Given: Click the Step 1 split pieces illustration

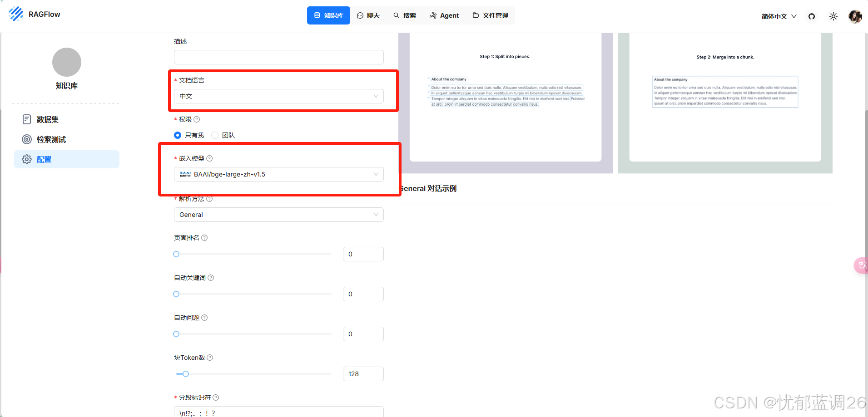Looking at the screenshot, I should (506, 103).
